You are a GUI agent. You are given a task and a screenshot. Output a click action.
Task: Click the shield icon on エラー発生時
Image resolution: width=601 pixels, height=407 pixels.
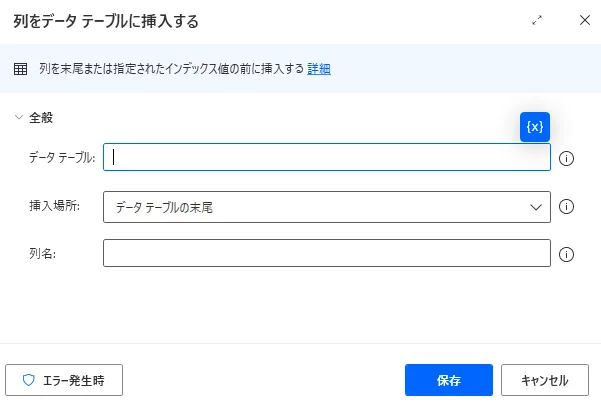click(x=28, y=380)
